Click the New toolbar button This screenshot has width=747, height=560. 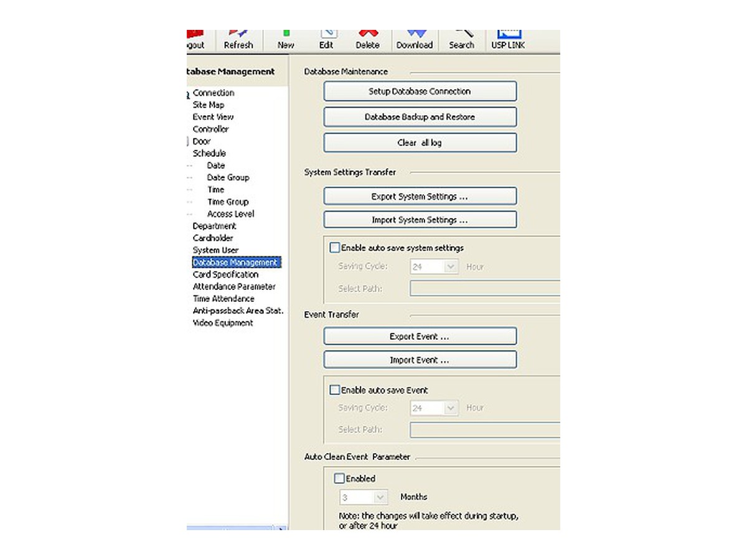tap(286, 42)
